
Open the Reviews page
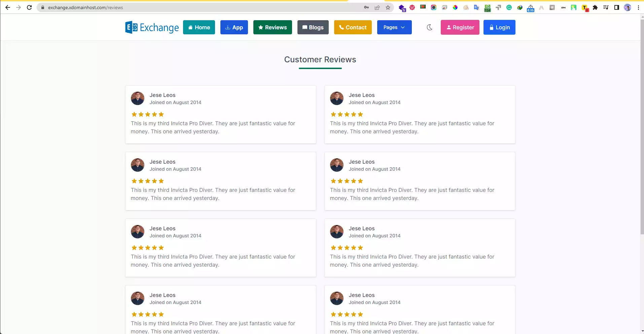click(x=273, y=27)
